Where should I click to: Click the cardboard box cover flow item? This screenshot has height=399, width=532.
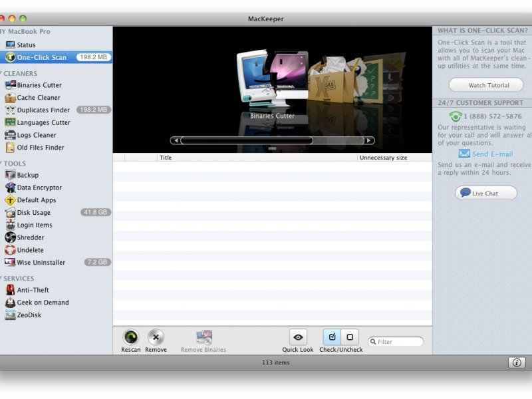tap(331, 80)
